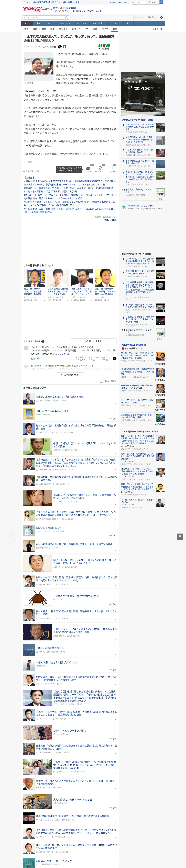Dismiss the 立民・辻元清美 recommended card X
186x868 pixels.
click(x=68, y=300)
